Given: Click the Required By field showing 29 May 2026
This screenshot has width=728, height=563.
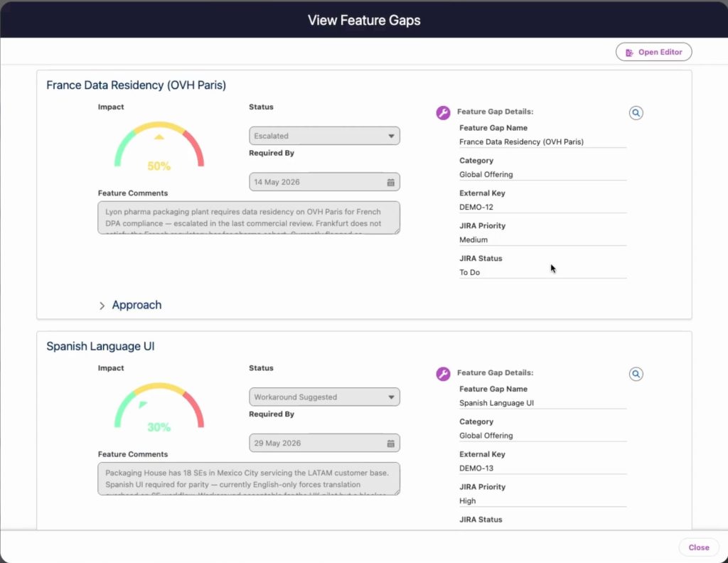Looking at the screenshot, I should 324,444.
